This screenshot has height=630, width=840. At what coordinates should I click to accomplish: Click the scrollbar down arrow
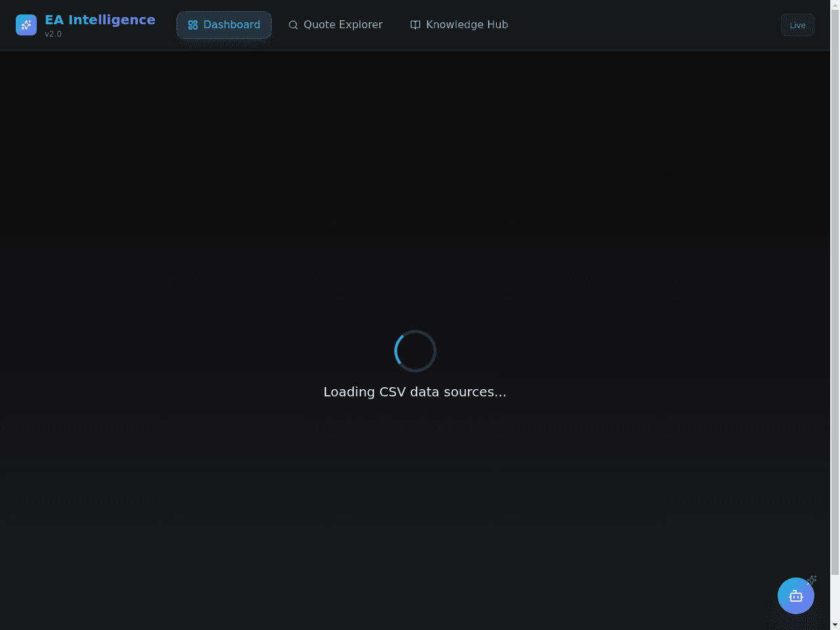835,625
